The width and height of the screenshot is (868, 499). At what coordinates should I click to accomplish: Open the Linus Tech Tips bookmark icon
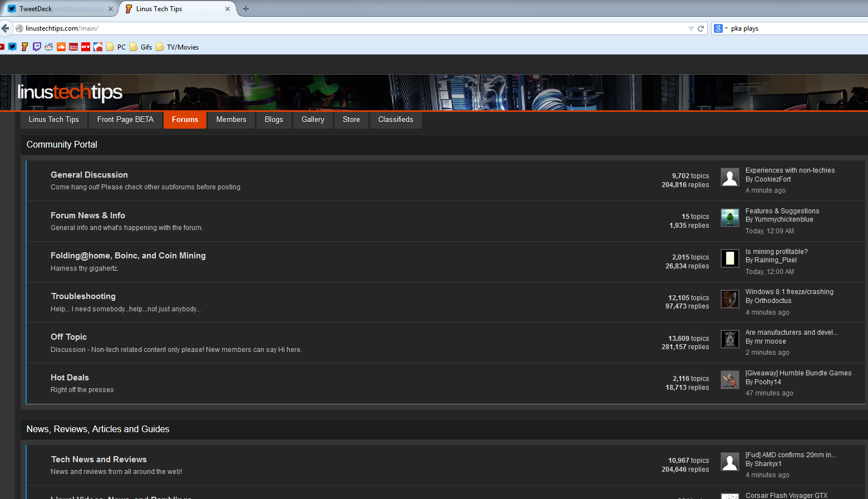[x=24, y=47]
